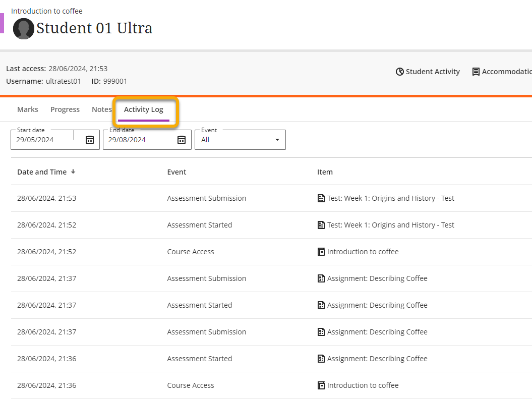Open the Notes tab
Viewport: 532px width, 399px height.
[x=102, y=109]
